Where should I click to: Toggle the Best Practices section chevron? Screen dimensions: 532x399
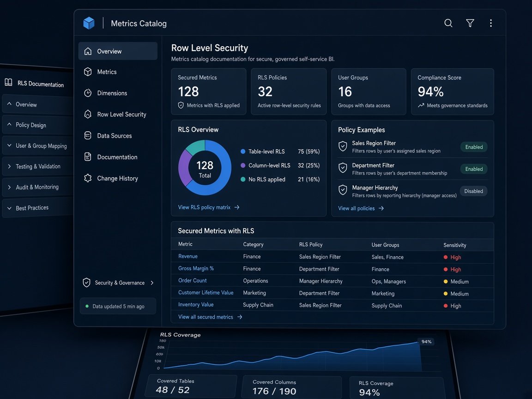(9, 208)
